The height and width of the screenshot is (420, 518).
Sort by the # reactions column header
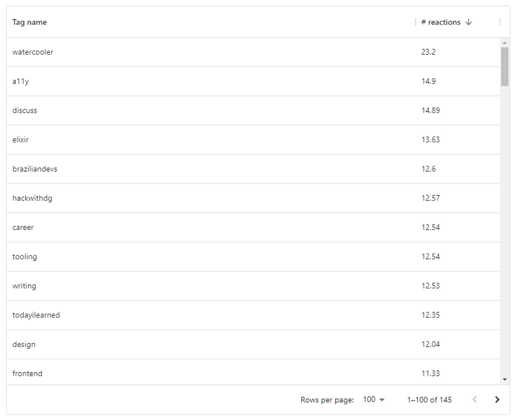coord(441,22)
